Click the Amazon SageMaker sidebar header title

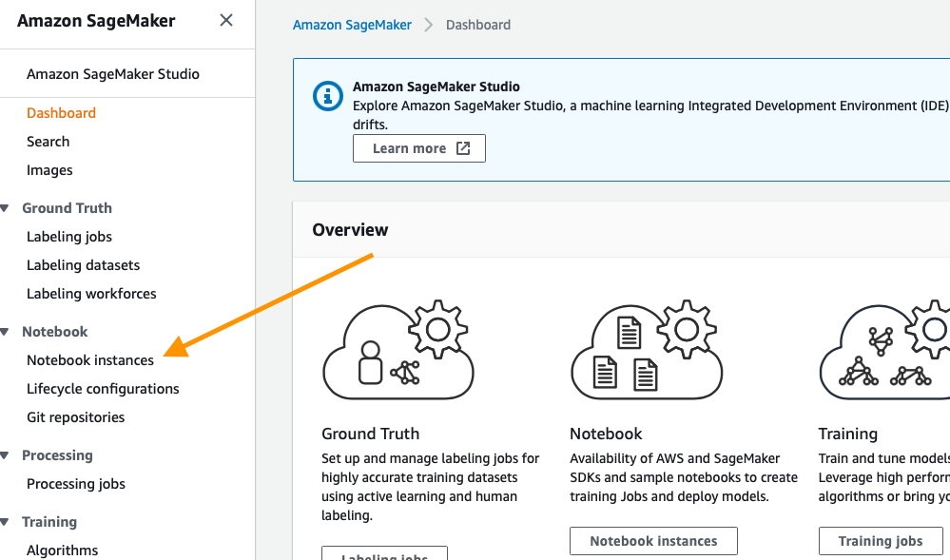(96, 21)
